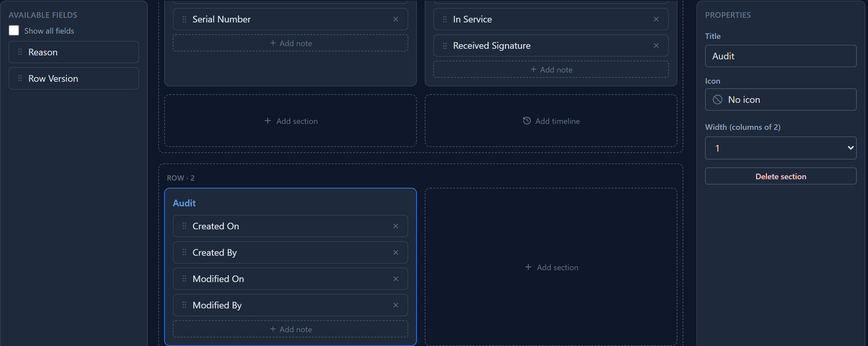Click the Modified By field label
Viewport: 868px width, 346px height.
(x=217, y=305)
